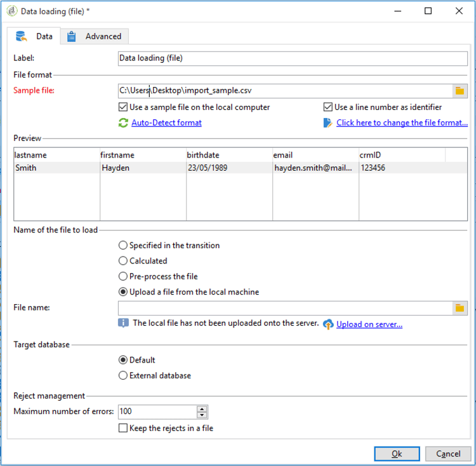Select the 'Smith' preview cell
476x466 pixels.
56,168
